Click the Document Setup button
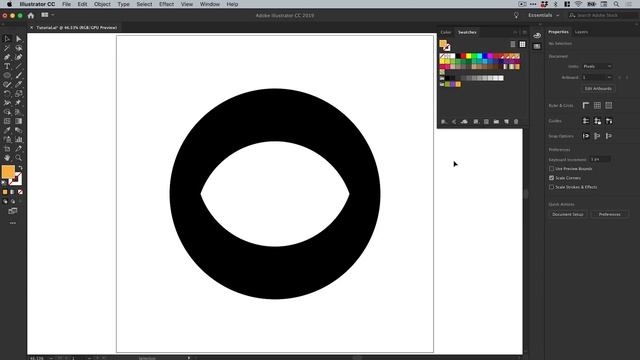This screenshot has width=640, height=360. [x=567, y=214]
